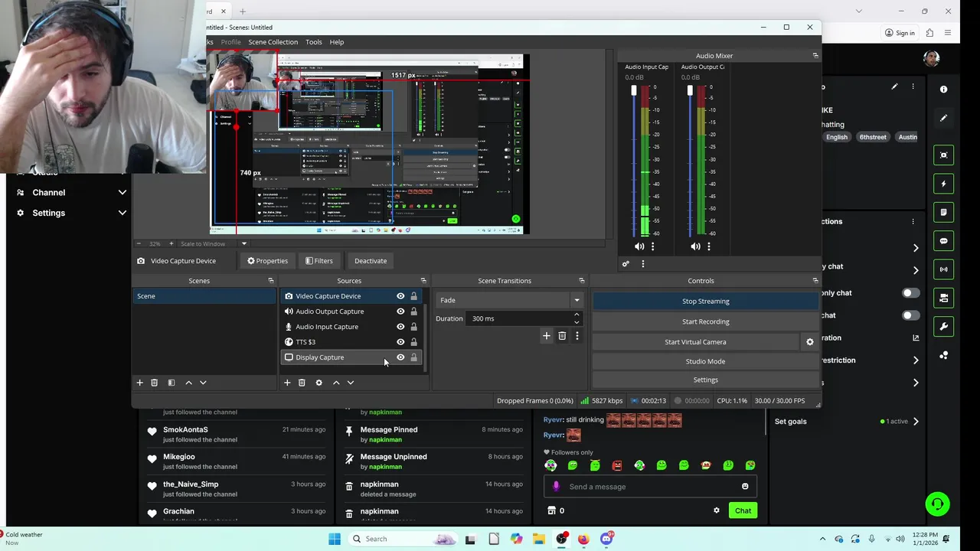Open the Audio Input Capture three-dot options
This screenshot has height=551, width=980.
(652, 246)
